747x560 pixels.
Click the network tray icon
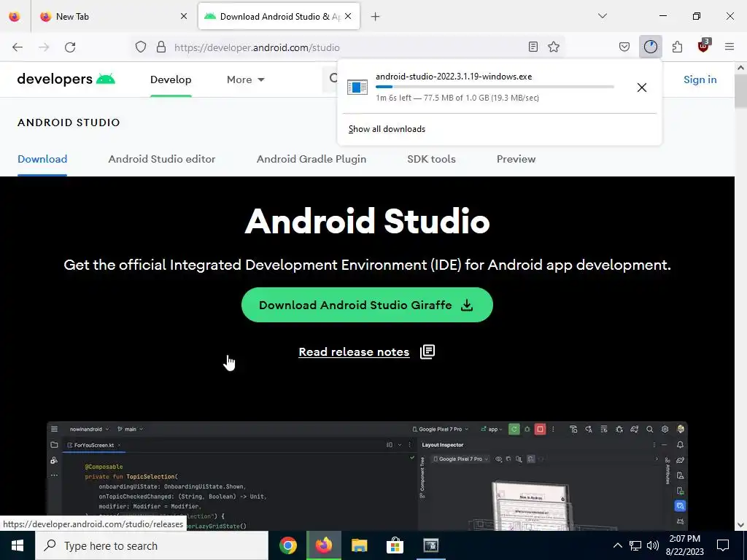(635, 545)
